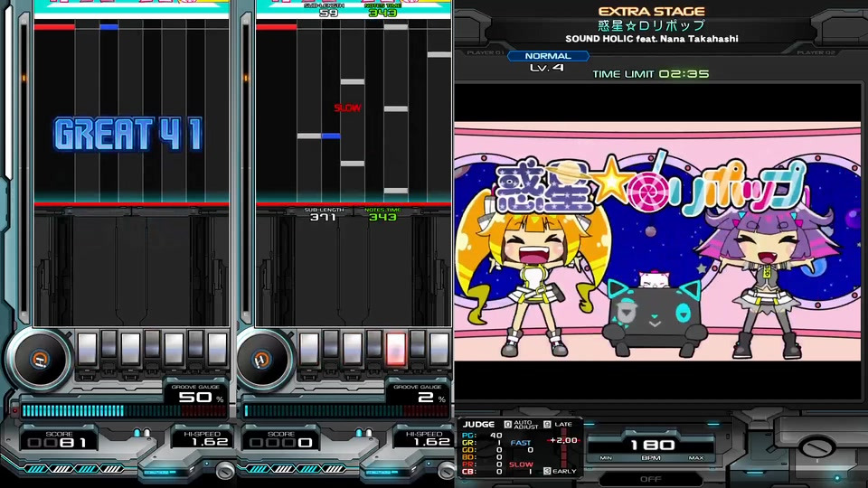Click the purple-haired chibi character
Viewport: 868px width, 488px height.
click(767, 282)
